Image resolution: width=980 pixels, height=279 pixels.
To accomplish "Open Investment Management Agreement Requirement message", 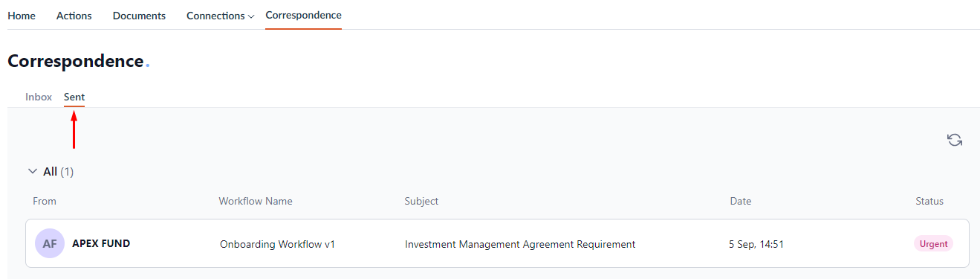I will coord(520,244).
